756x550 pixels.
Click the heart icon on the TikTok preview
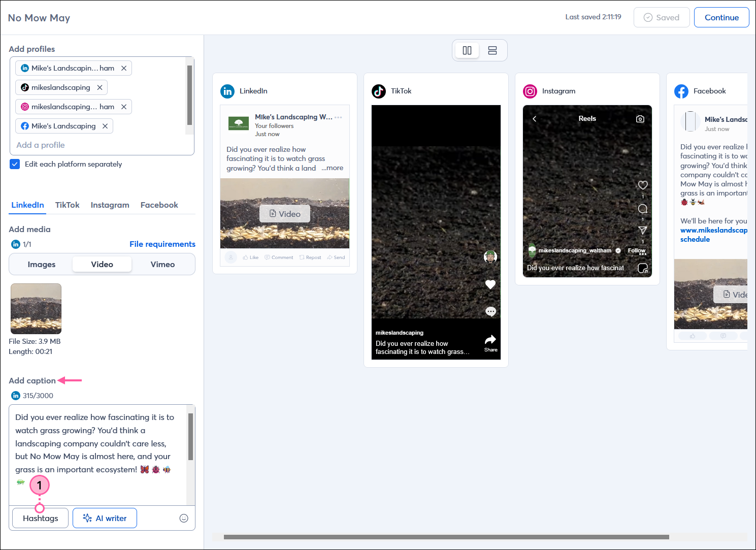click(490, 284)
